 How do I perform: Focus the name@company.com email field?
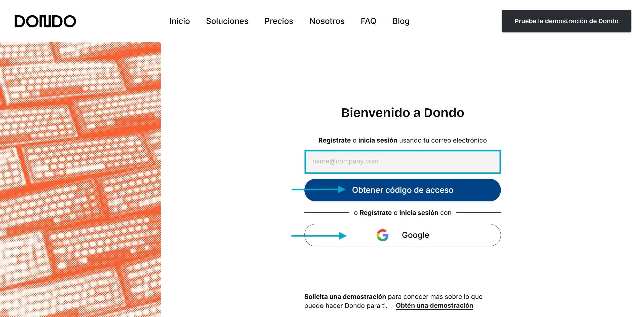coord(403,162)
